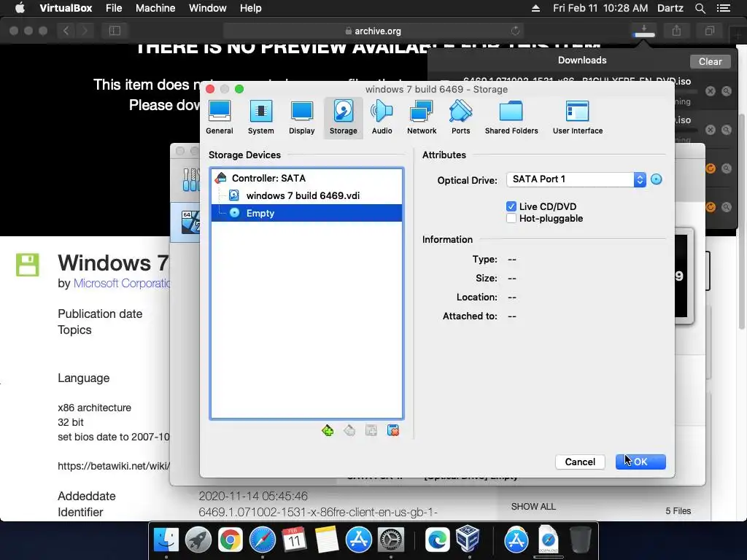Open Spotlight search in menu bar

coord(700,8)
